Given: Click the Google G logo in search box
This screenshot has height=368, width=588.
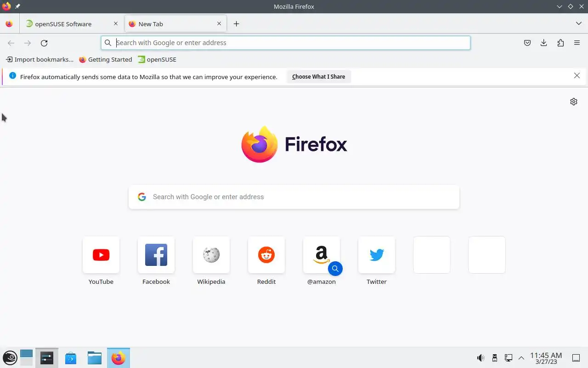Looking at the screenshot, I should point(142,197).
